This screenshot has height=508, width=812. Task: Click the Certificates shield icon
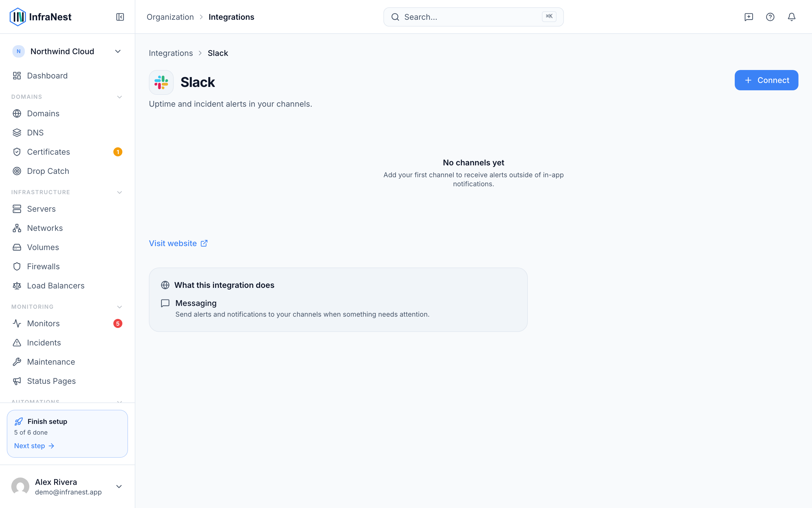[x=17, y=152]
